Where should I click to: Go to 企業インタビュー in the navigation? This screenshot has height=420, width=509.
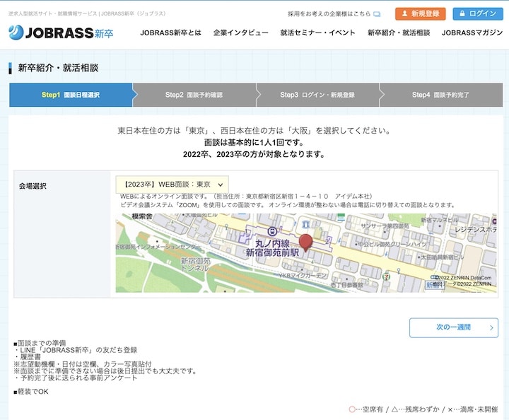tap(240, 33)
